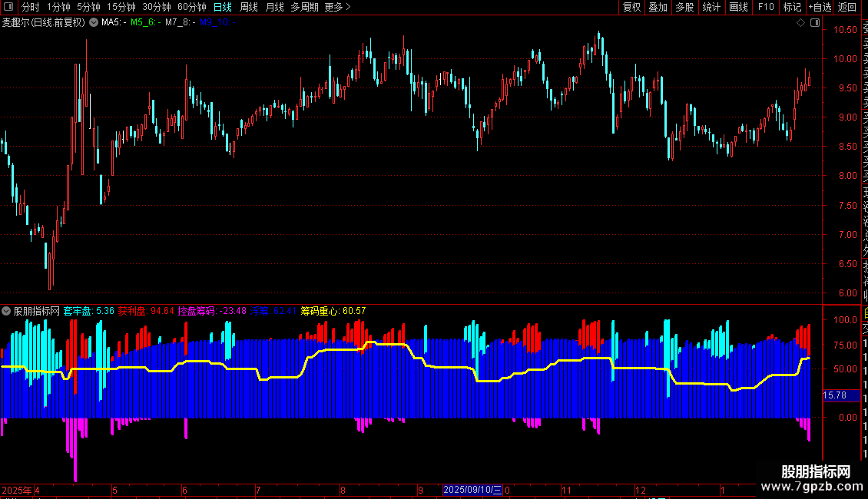The image size is (868, 499).
Task: Click the 返回 back button
Action: (x=847, y=7)
